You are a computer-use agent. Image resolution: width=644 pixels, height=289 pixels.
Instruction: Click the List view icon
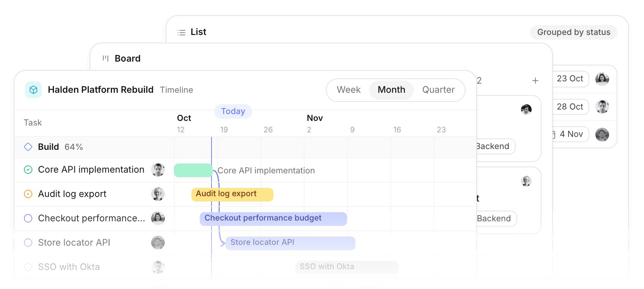[182, 33]
